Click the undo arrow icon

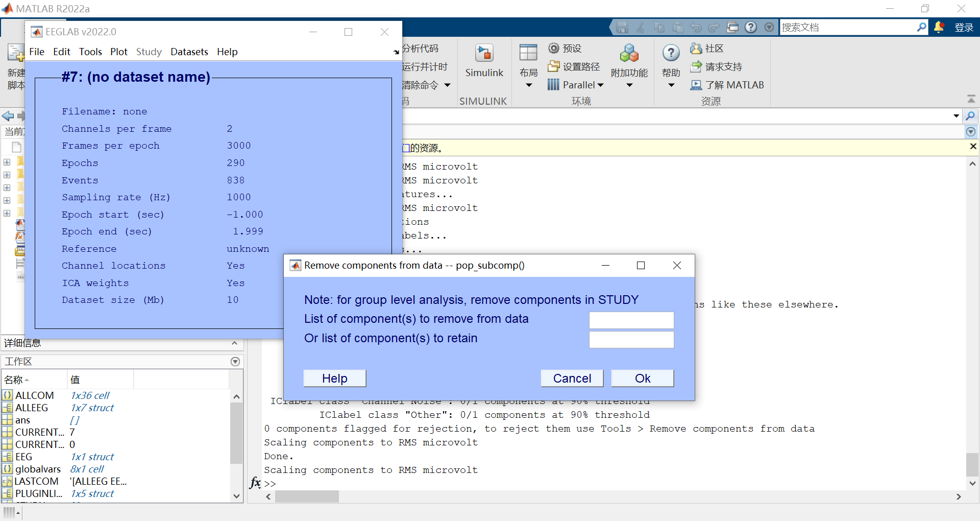tap(696, 27)
